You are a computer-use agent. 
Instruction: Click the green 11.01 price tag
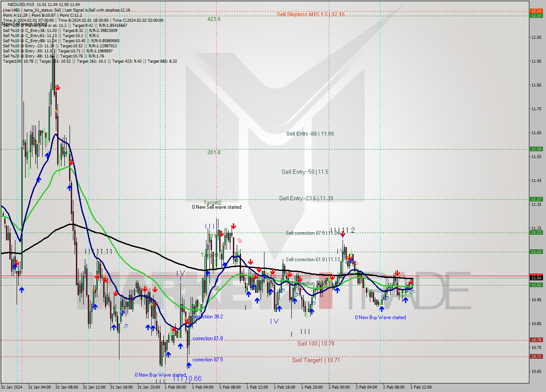536,285
